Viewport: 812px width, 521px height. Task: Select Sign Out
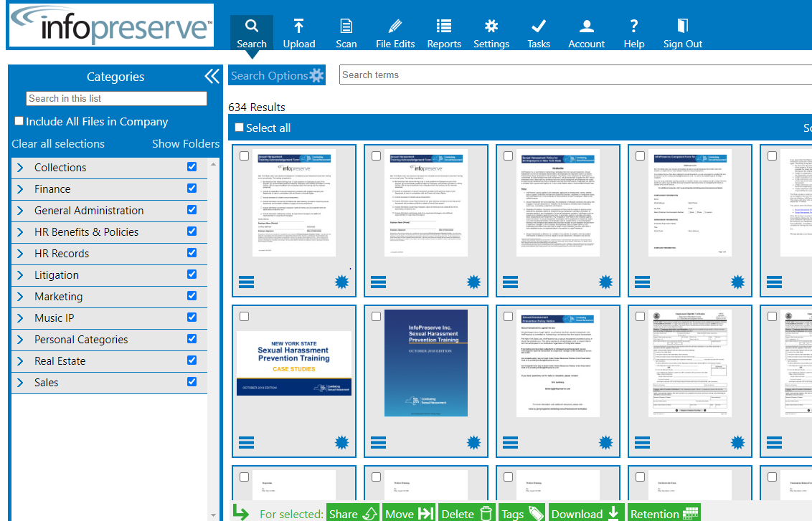(682, 30)
